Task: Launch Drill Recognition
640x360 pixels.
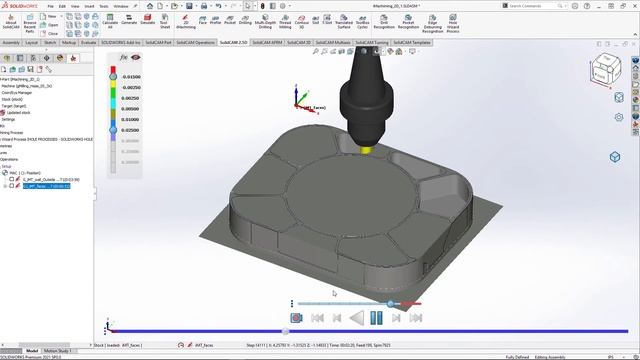Action: [384, 21]
